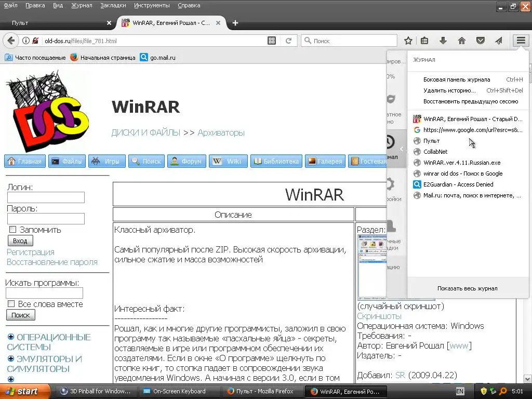
Task: Open the go.mail.ru bookmark
Action: 158,58
